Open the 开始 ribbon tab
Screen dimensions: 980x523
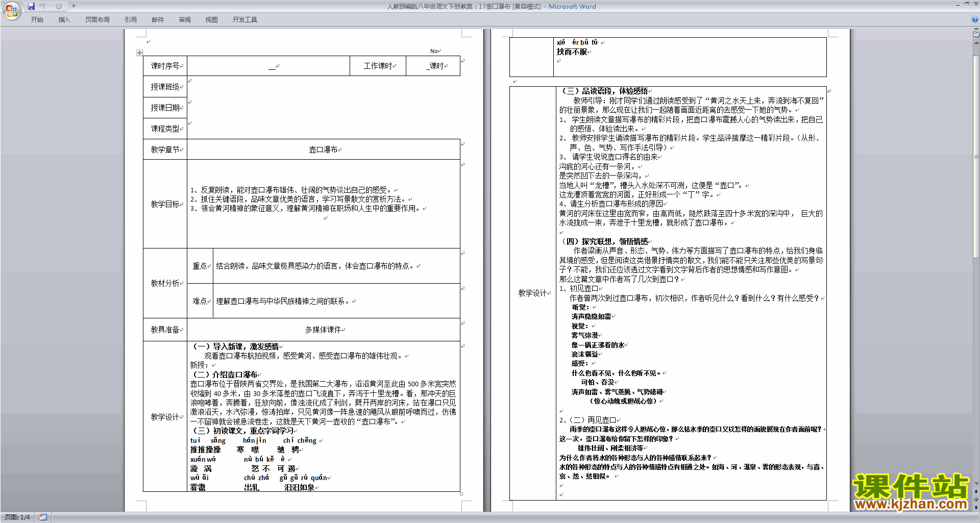[x=37, y=19]
